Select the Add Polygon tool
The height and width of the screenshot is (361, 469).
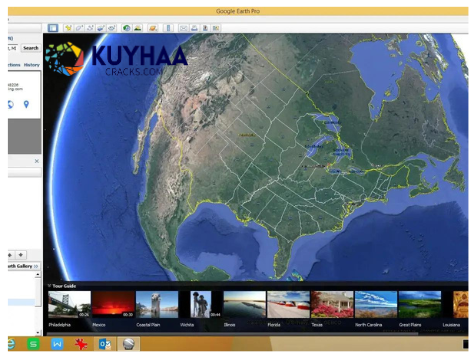79,28
